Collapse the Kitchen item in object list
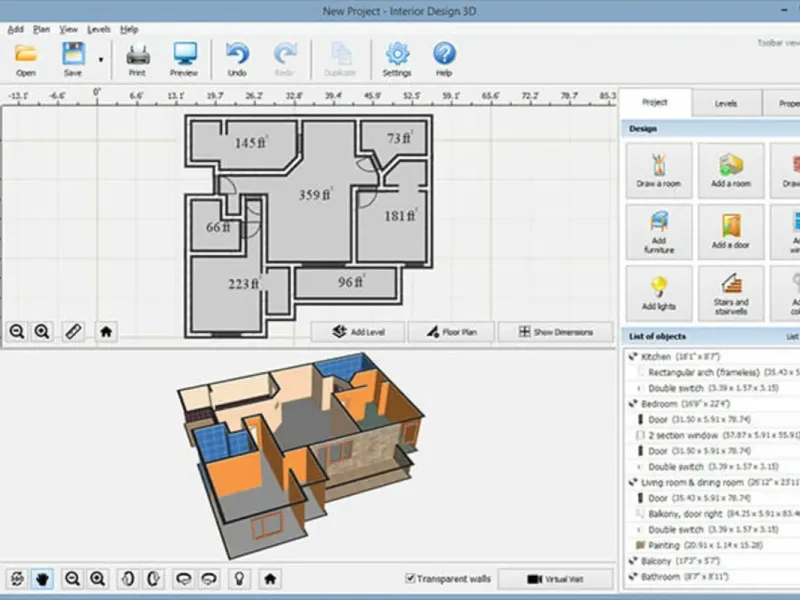The height and width of the screenshot is (600, 800). tap(633, 357)
